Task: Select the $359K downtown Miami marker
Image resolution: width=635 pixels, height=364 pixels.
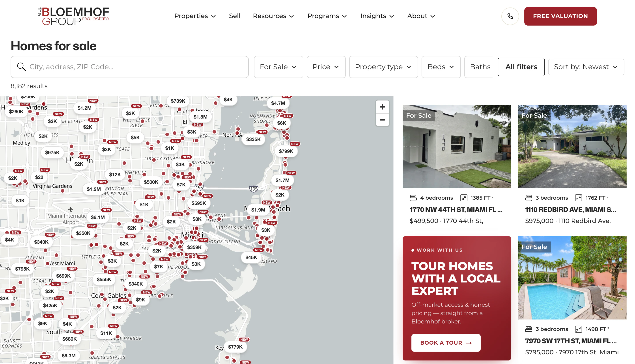Action: click(194, 247)
